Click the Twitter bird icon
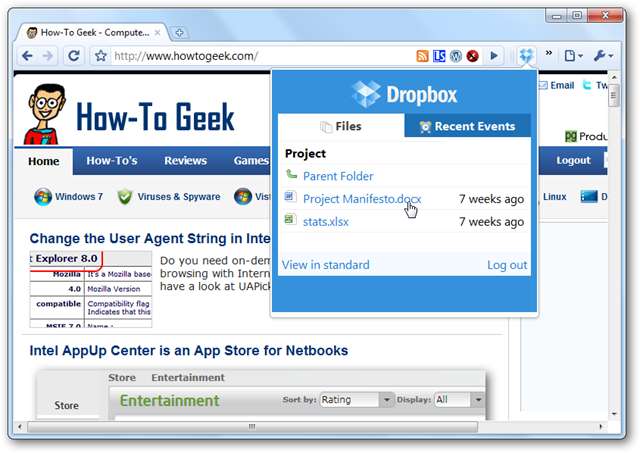The image size is (640, 453). point(587,85)
